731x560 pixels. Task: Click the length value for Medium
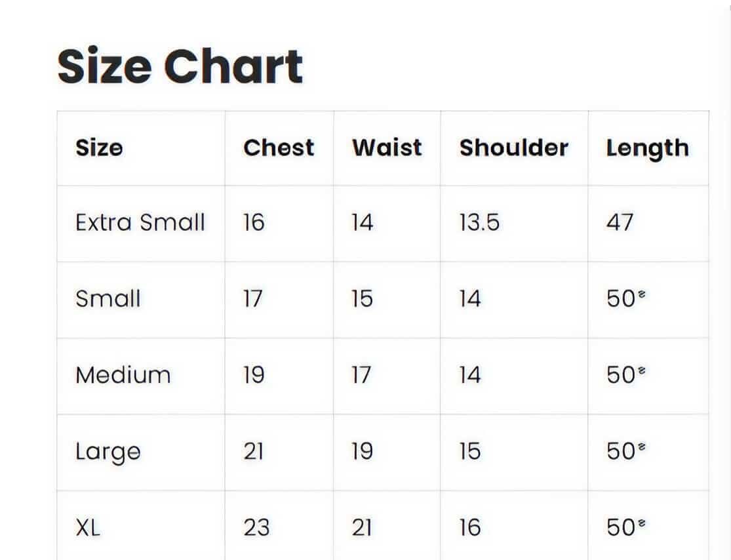tap(622, 375)
